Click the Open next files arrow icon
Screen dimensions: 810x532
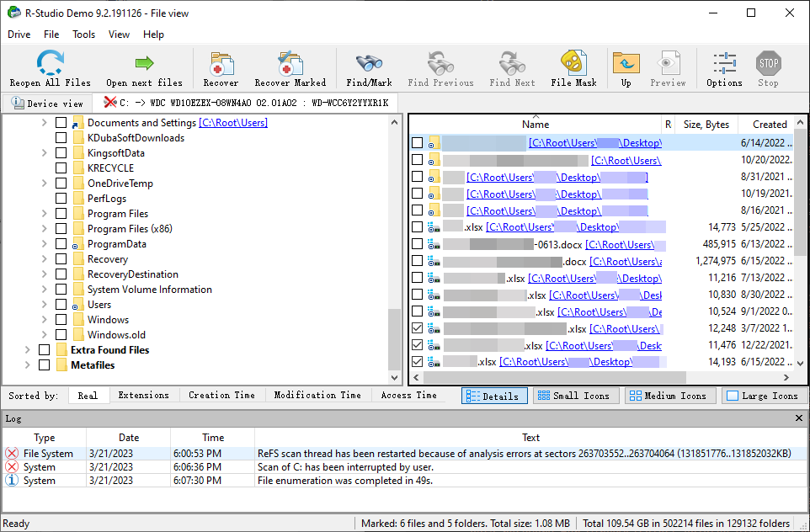[144, 63]
